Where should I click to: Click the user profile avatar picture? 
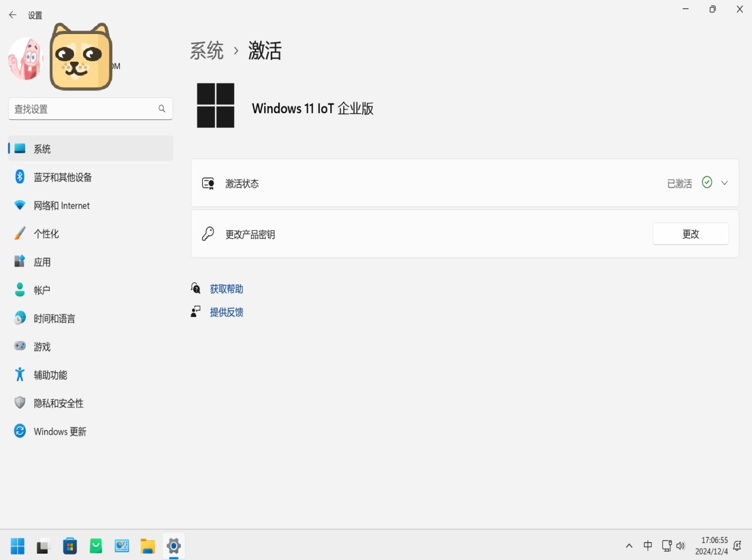[x=25, y=59]
